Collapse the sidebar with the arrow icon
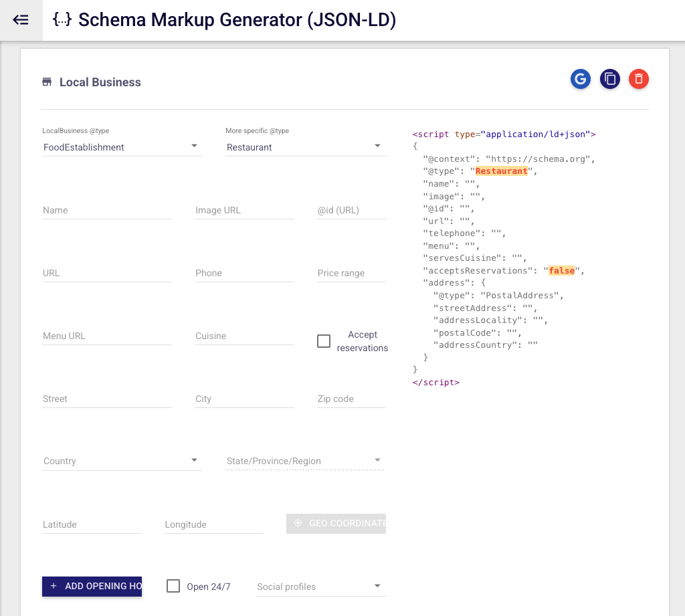The image size is (685, 616). point(20,19)
